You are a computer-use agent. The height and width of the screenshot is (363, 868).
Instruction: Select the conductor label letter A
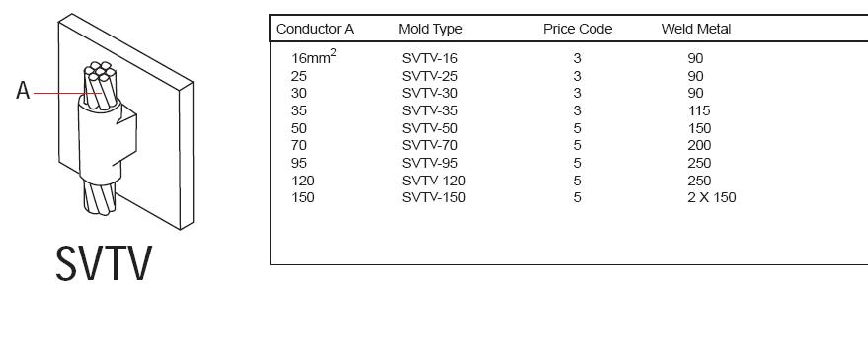(x=23, y=90)
